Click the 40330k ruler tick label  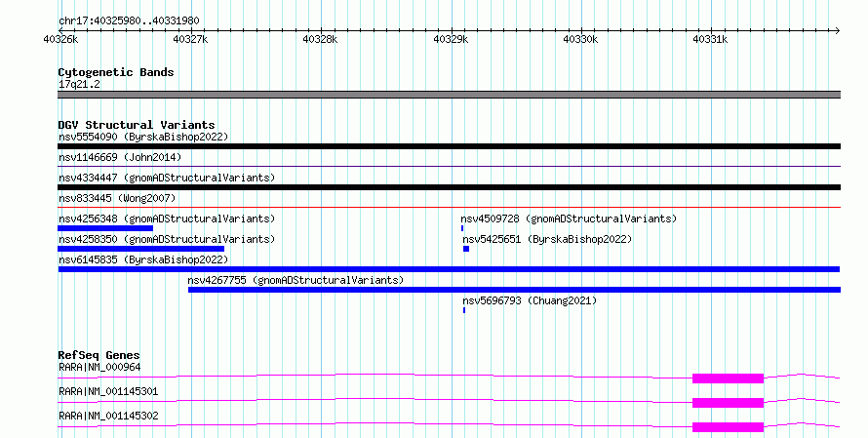coord(580,39)
